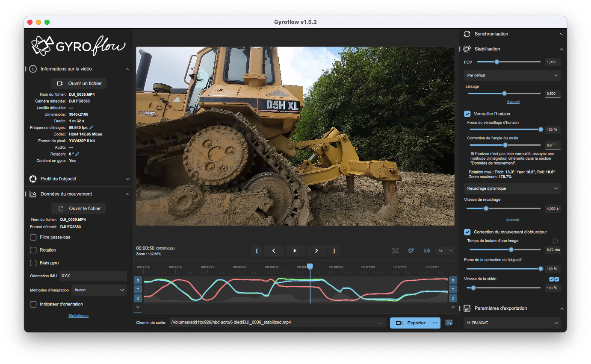591x364 pixels.
Task: Click the FOV slider handle
Action: 497,62
